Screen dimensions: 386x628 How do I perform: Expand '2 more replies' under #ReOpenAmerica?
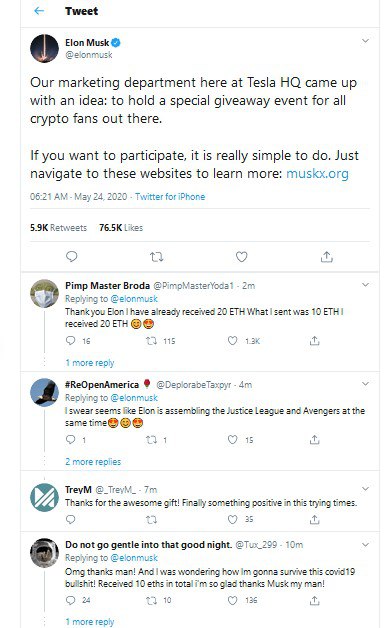tap(93, 461)
